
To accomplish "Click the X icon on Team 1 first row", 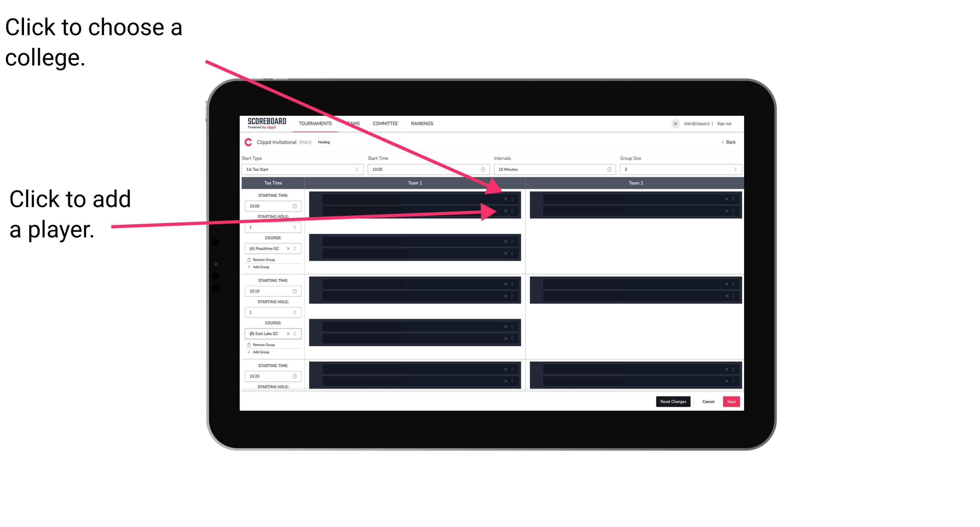I will click(505, 199).
